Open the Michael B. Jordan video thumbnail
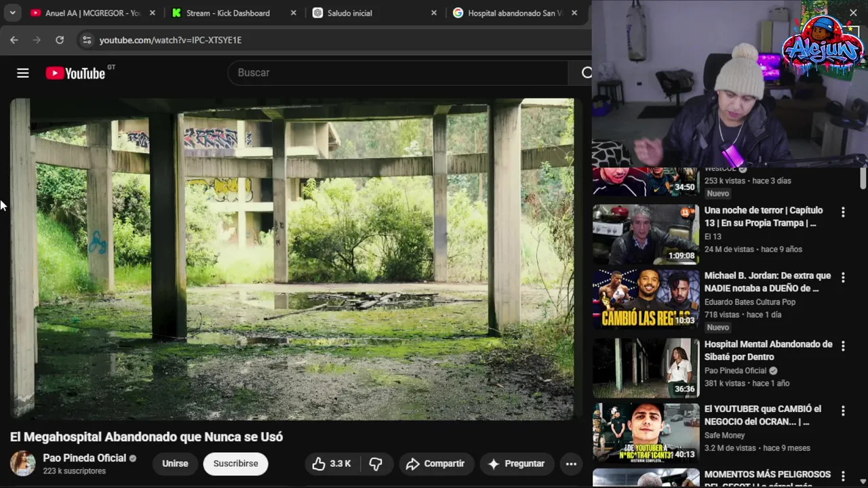The width and height of the screenshot is (868, 488). tap(646, 299)
